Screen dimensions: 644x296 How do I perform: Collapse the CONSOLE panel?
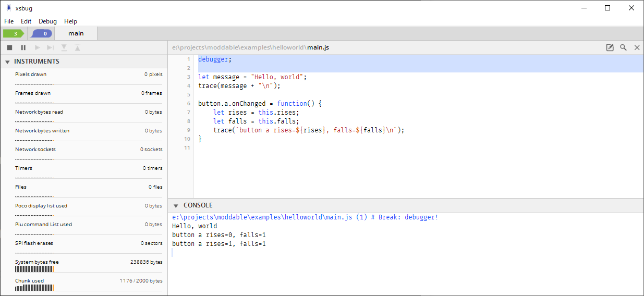pos(176,205)
